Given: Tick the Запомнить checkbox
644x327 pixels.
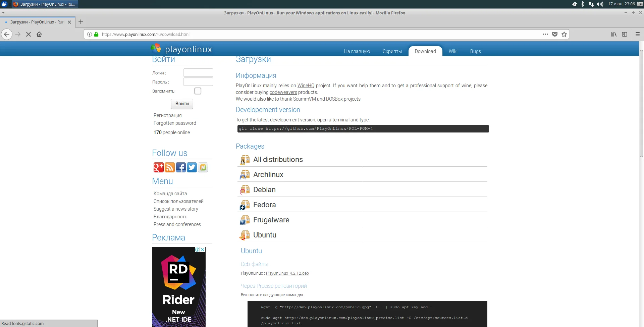Looking at the screenshot, I should pyautogui.click(x=198, y=91).
